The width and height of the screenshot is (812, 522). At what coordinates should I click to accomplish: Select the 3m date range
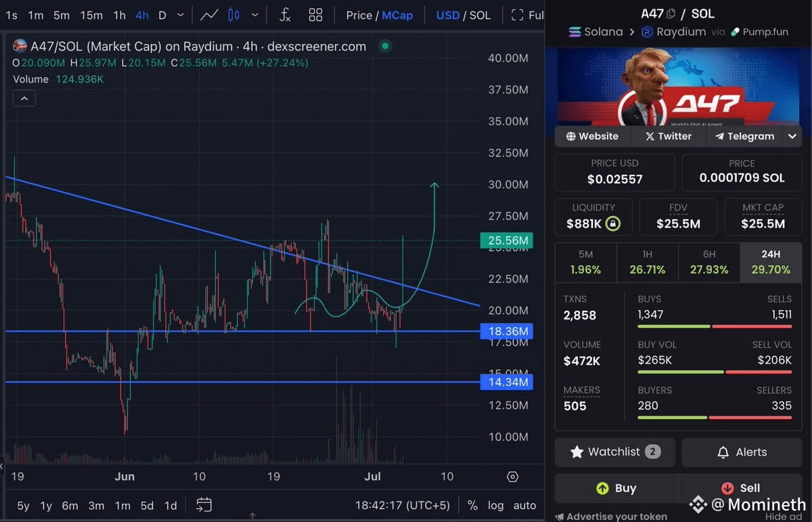(96, 505)
